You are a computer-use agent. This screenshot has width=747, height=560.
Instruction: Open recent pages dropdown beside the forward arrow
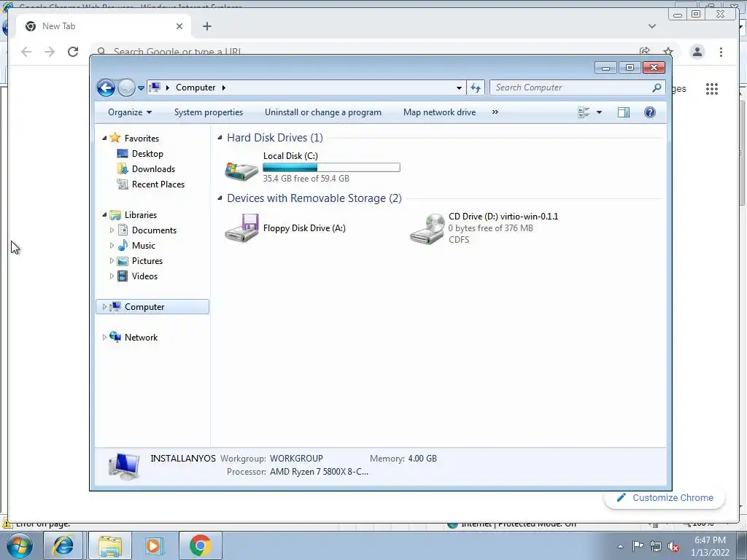141,87
